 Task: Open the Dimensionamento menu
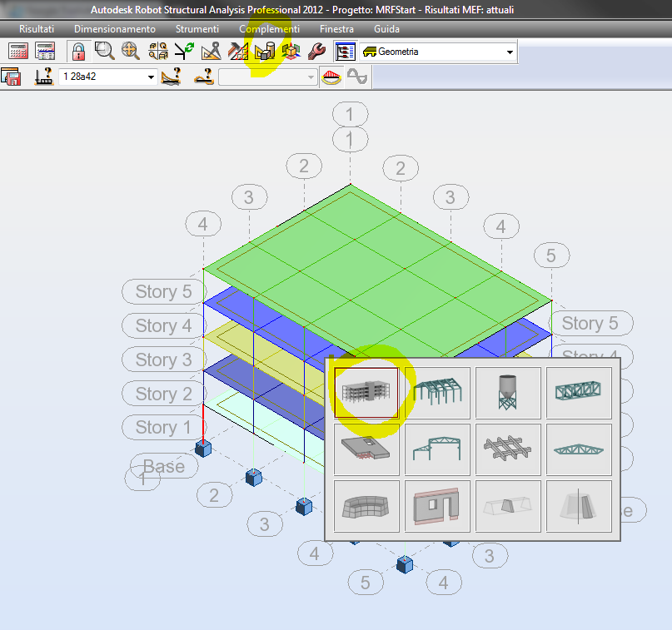[115, 29]
